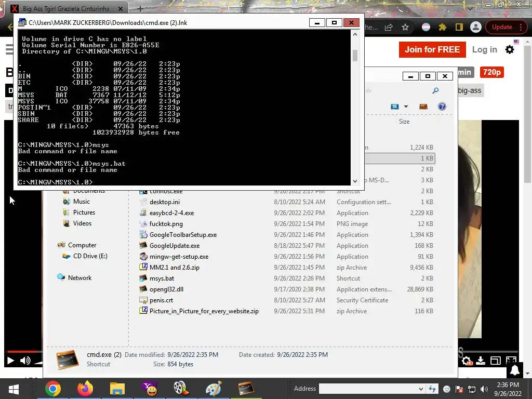
Task: Click the Explorer change view icon
Action: tap(395, 107)
